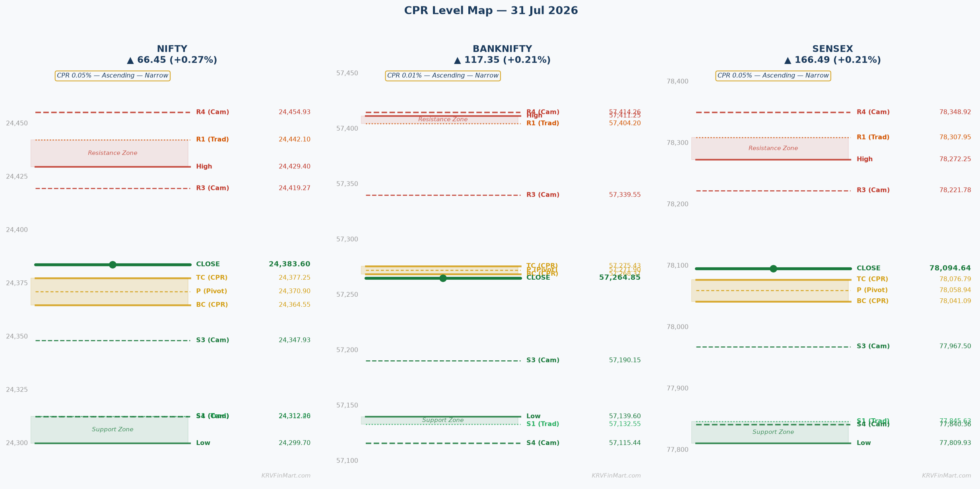Click the NIFTY close marker dot
This screenshot has width=980, height=489.
113,265
